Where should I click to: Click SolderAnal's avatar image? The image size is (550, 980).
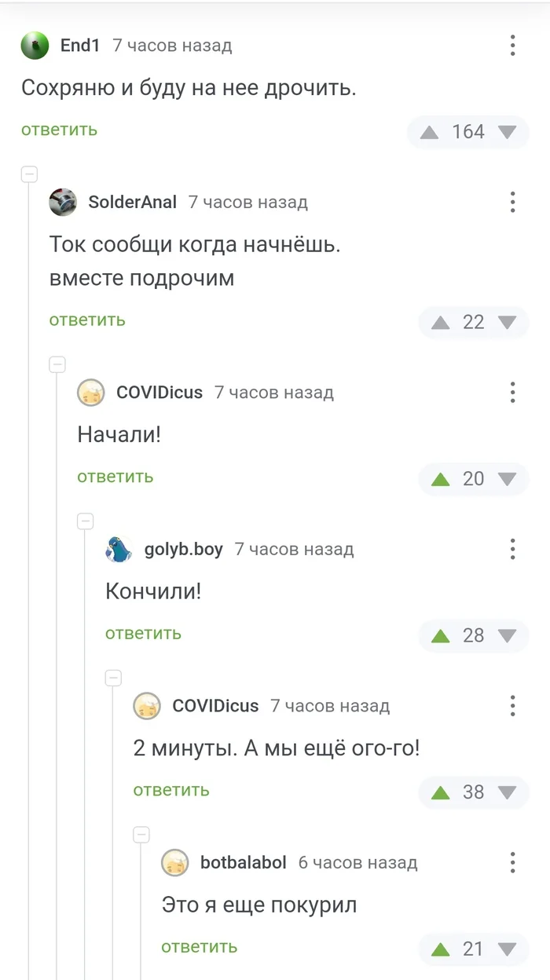(x=63, y=202)
